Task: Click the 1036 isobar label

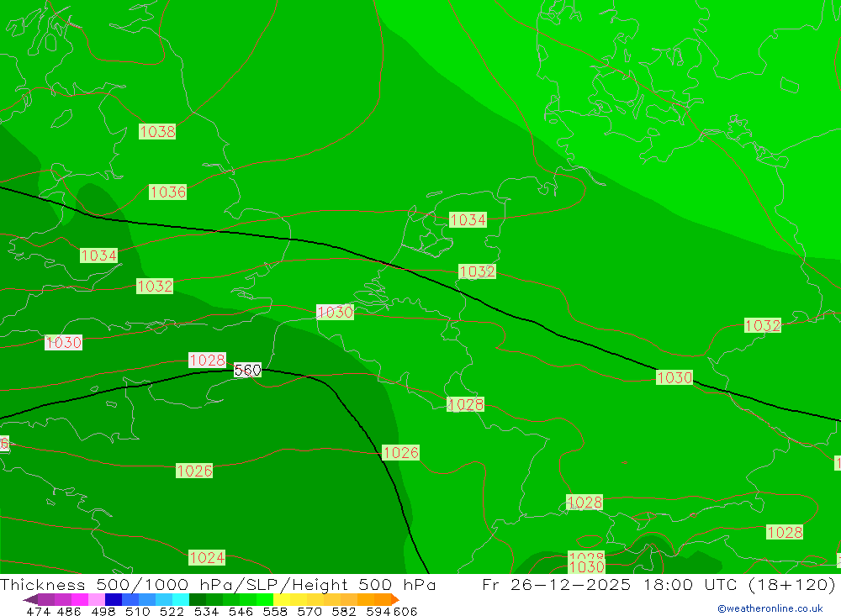Action: click(x=168, y=192)
